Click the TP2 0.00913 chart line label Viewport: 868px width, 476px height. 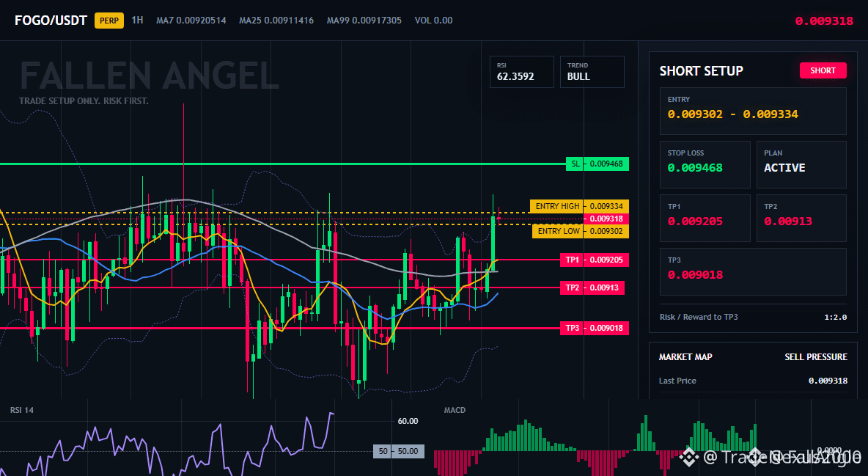(x=592, y=288)
